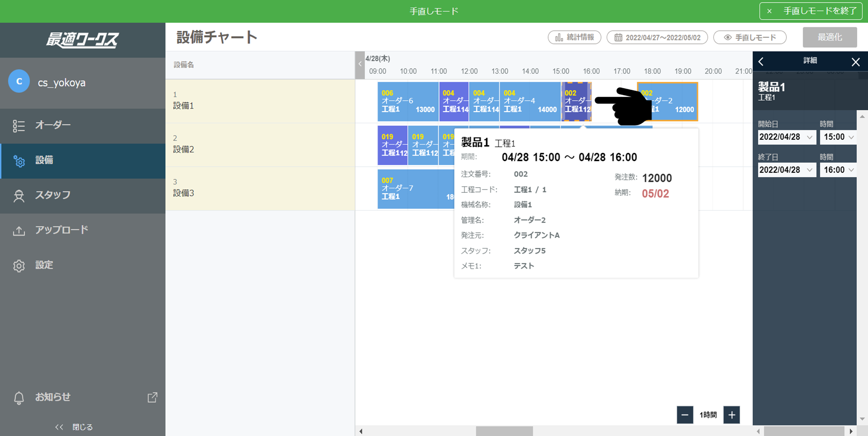Click the 設備名 column header

184,65
